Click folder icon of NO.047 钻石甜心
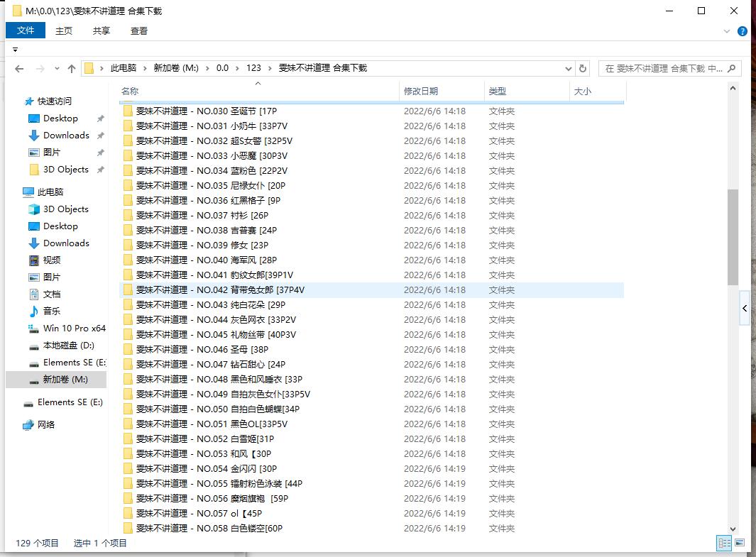This screenshot has width=756, height=557. tap(128, 365)
